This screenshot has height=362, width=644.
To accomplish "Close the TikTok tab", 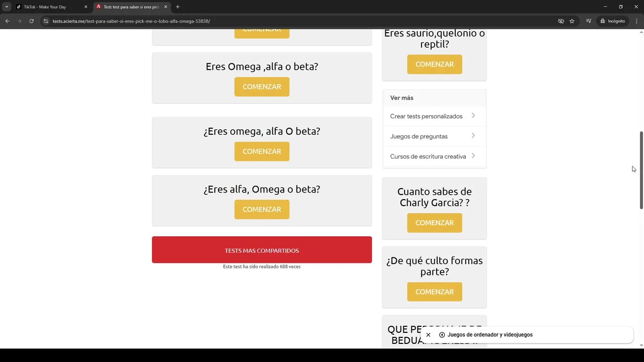I will tap(86, 7).
